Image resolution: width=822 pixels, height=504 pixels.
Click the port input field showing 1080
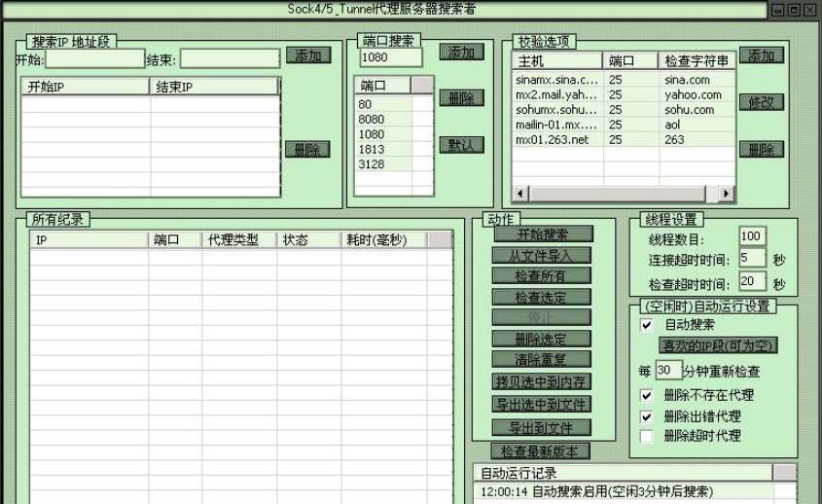[391, 57]
